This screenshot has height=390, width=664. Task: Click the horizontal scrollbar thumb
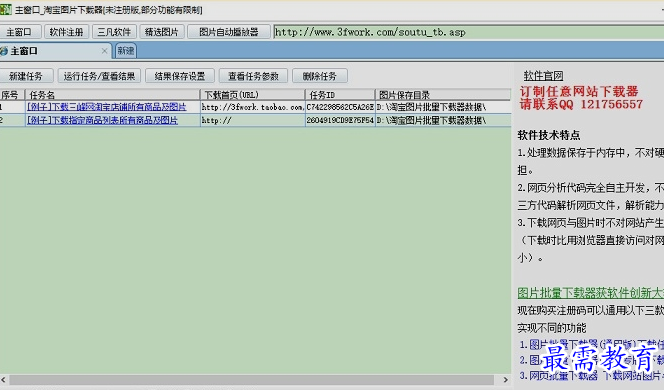pyautogui.click(x=252, y=380)
